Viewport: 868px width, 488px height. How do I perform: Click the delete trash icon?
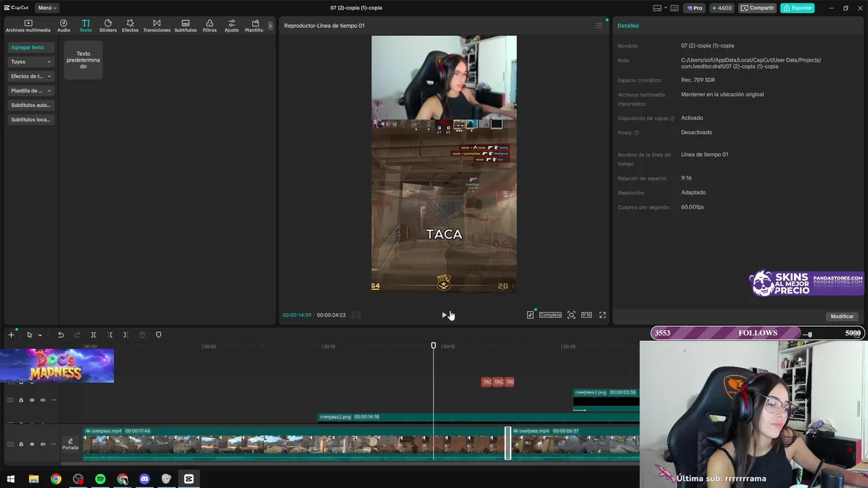(x=142, y=335)
